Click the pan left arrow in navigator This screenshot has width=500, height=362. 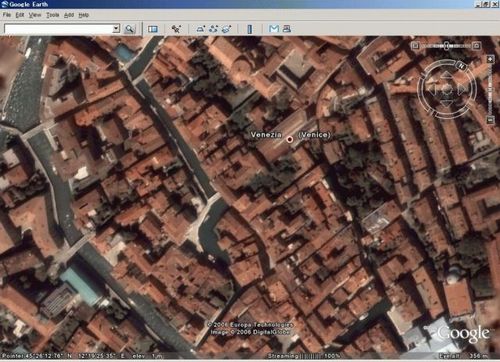(x=432, y=89)
